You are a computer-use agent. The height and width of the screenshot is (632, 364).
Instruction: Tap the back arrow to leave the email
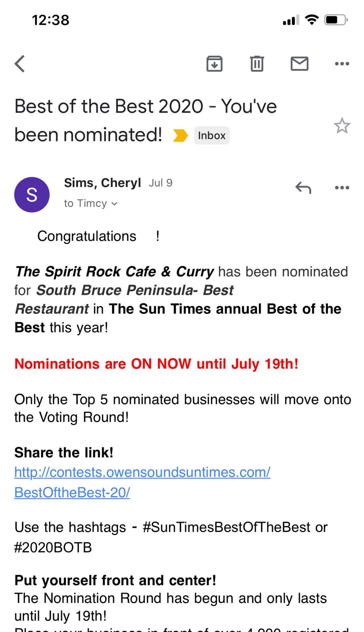[20, 64]
